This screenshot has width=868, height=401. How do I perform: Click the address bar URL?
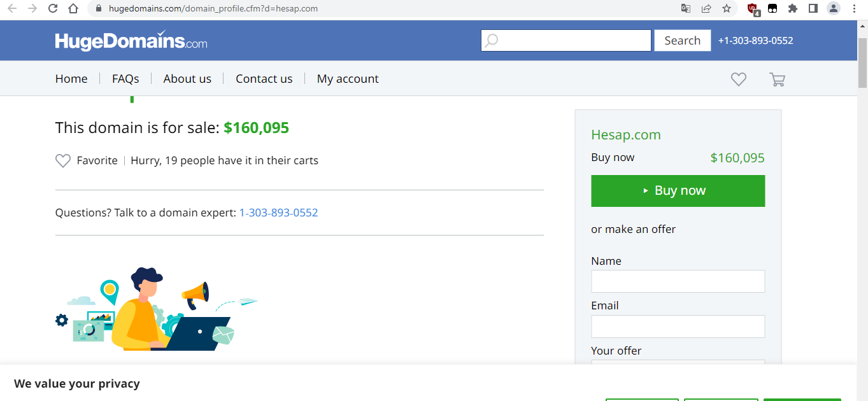[213, 9]
